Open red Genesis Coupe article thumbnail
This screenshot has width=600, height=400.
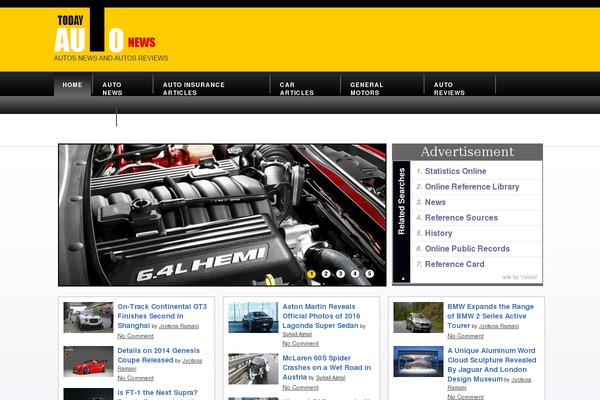pos(88,361)
